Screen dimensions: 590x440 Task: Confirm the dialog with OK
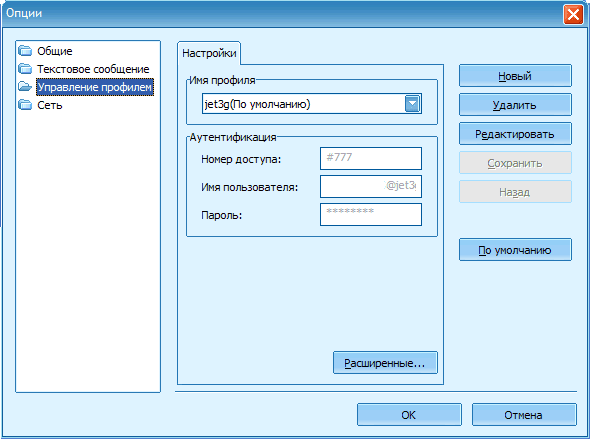[409, 415]
